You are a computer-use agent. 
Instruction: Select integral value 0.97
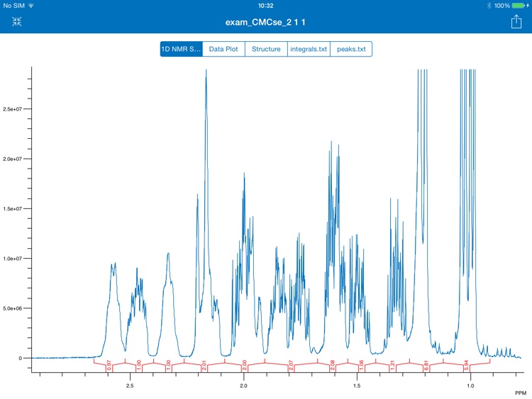109,365
